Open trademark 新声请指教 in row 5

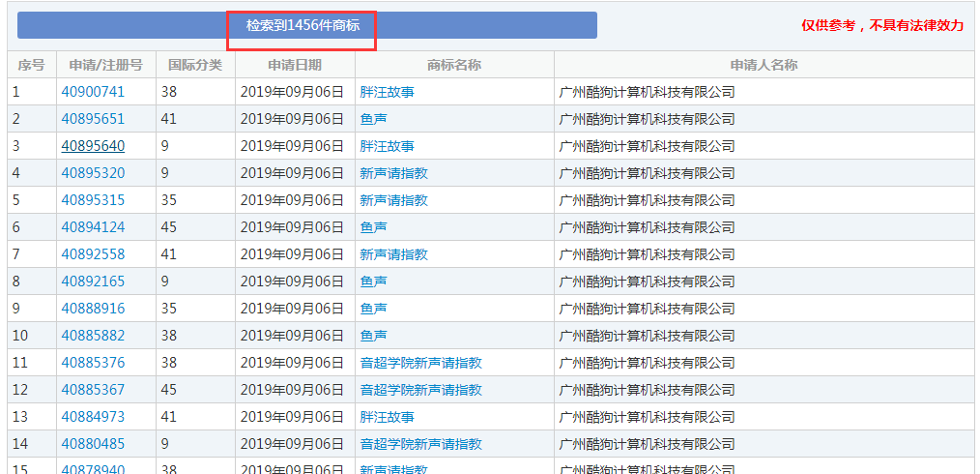click(x=393, y=200)
